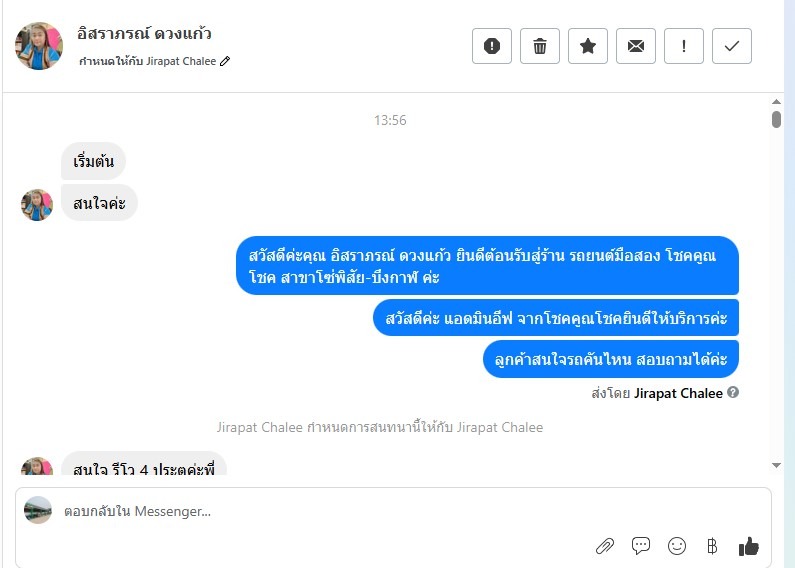Mark conversation as spam with the octagon icon
The height and width of the screenshot is (568, 795).
coord(491,46)
